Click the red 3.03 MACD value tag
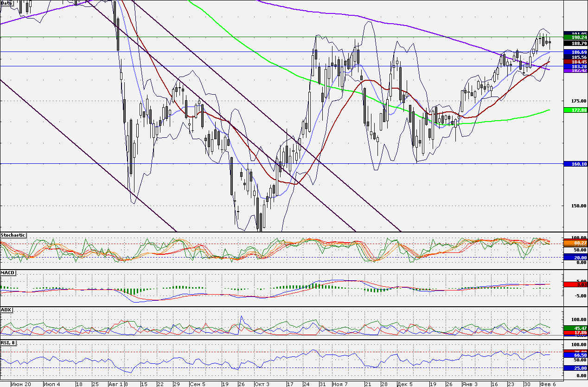 click(x=575, y=284)
